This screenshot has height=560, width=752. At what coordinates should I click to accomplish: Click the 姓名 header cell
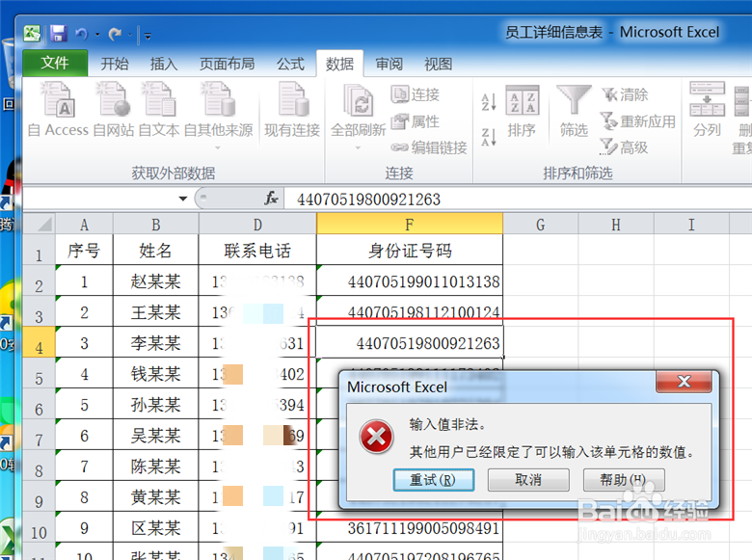156,250
